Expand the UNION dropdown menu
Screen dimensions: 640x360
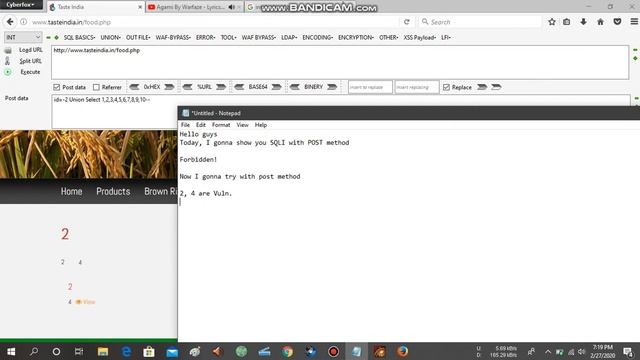coord(110,37)
